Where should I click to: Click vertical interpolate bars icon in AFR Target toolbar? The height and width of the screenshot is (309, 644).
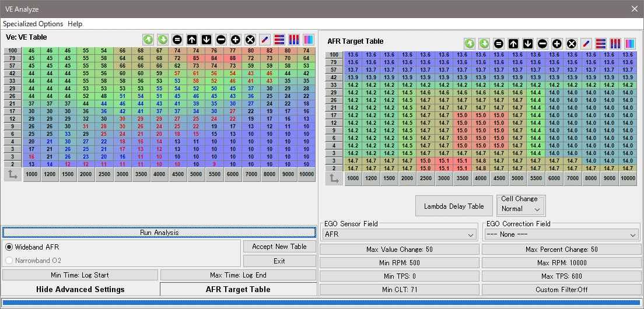(x=615, y=44)
